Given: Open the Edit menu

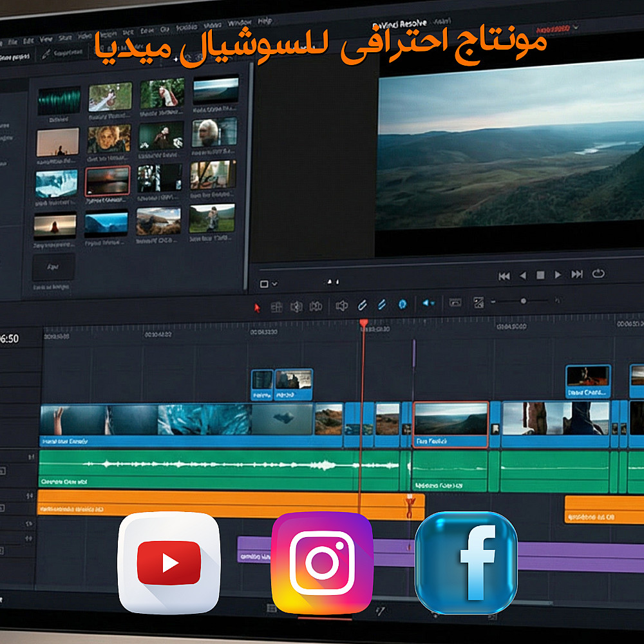Looking at the screenshot, I should pyautogui.click(x=28, y=41).
